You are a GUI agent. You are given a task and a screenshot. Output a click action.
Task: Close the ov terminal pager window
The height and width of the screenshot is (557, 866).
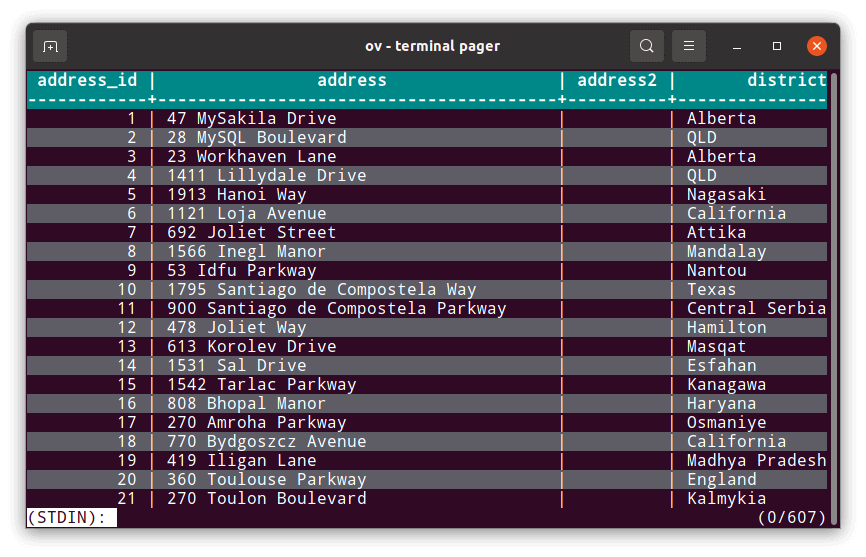pyautogui.click(x=817, y=46)
